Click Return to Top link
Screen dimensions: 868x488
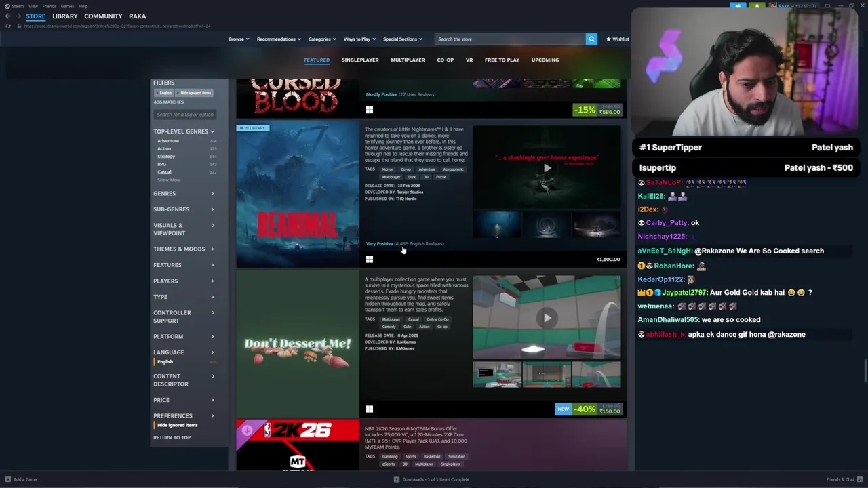click(x=172, y=437)
